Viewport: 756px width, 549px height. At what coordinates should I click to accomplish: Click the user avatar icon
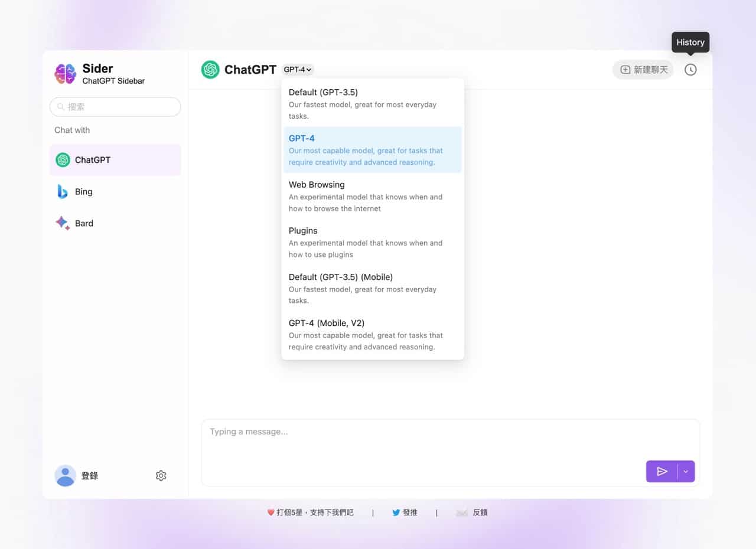click(x=65, y=476)
